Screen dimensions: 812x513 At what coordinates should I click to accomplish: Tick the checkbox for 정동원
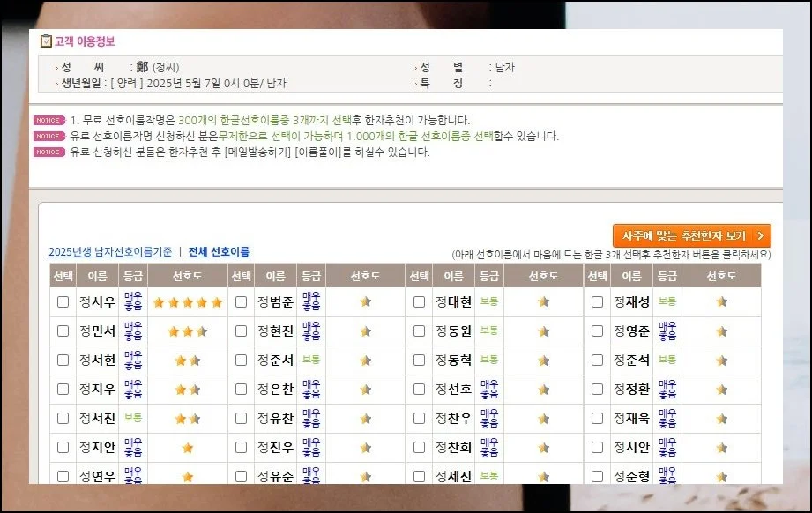[419, 331]
